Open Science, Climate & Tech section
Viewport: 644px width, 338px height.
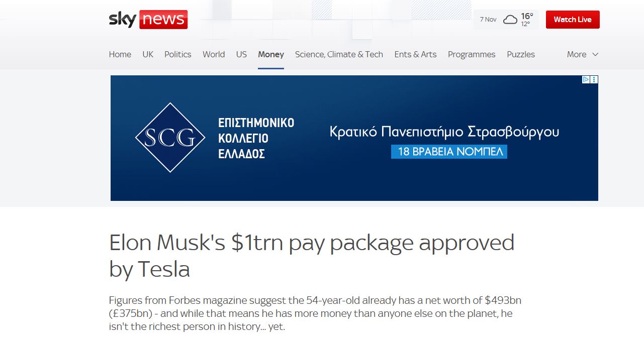[x=339, y=54]
